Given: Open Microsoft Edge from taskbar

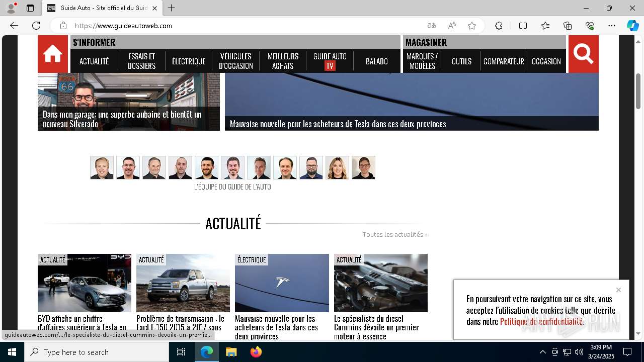Looking at the screenshot, I should [x=207, y=352].
